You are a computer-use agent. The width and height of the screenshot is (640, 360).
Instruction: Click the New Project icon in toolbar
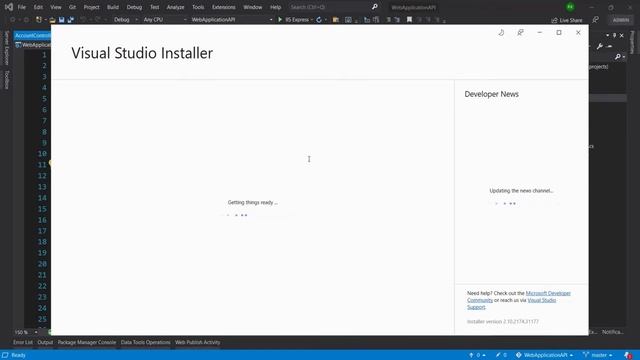pyautogui.click(x=39, y=20)
